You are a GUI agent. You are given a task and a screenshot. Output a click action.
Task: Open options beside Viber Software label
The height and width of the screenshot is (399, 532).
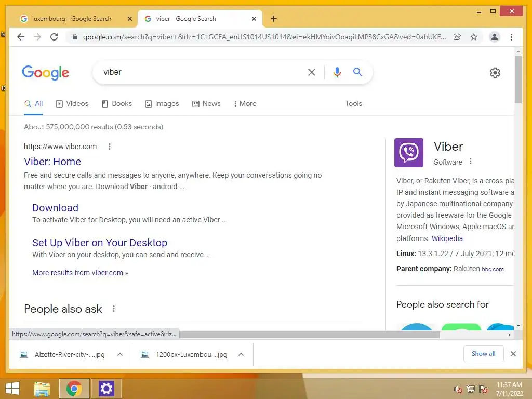[x=471, y=161]
